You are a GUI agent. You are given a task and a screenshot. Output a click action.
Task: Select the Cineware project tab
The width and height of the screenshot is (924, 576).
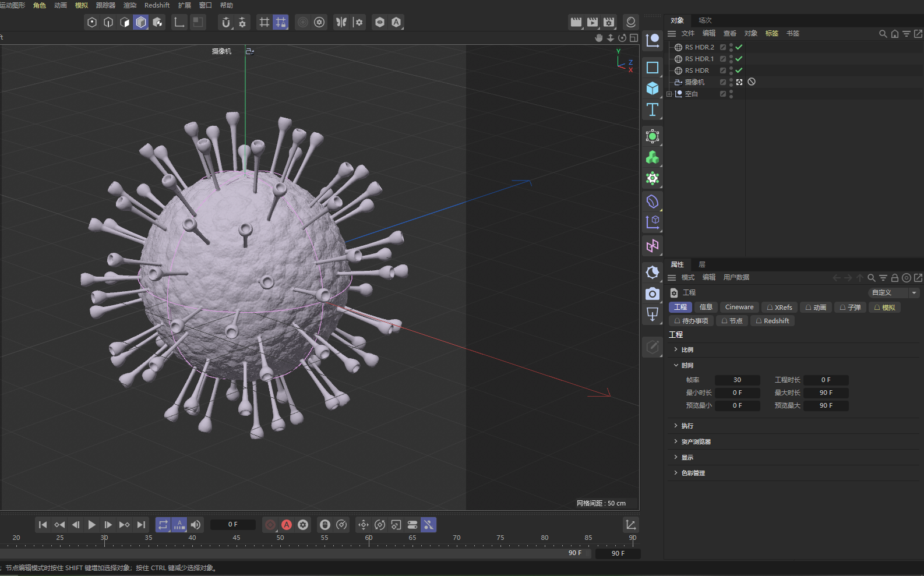pos(739,308)
